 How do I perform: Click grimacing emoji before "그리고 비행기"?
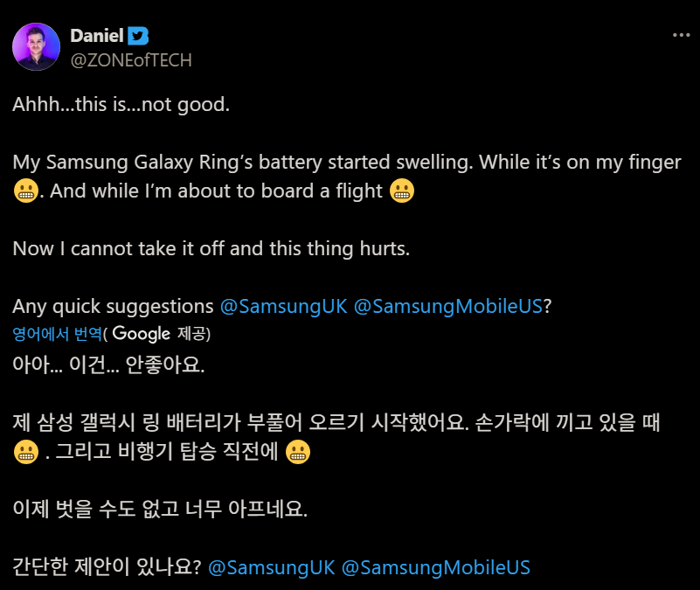[26, 452]
